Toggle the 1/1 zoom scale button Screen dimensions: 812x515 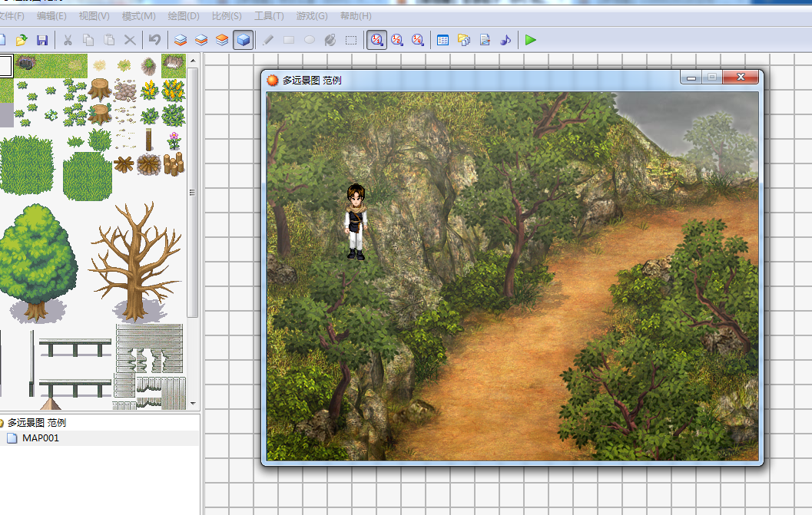click(x=376, y=40)
